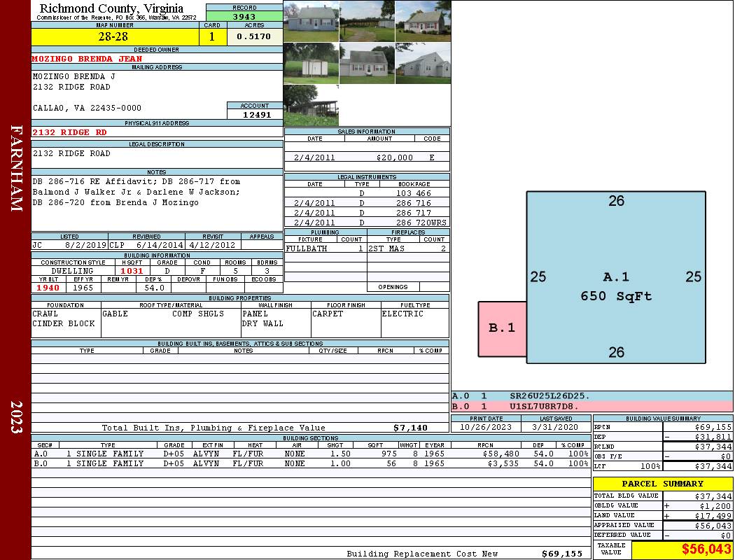
Task: Click the deeded owner name MOZINGO BRENDA JEAN
Action: pos(87,59)
